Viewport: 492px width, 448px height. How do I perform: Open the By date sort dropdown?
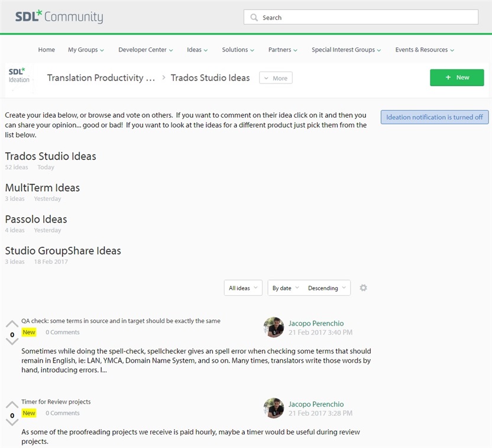(x=286, y=288)
